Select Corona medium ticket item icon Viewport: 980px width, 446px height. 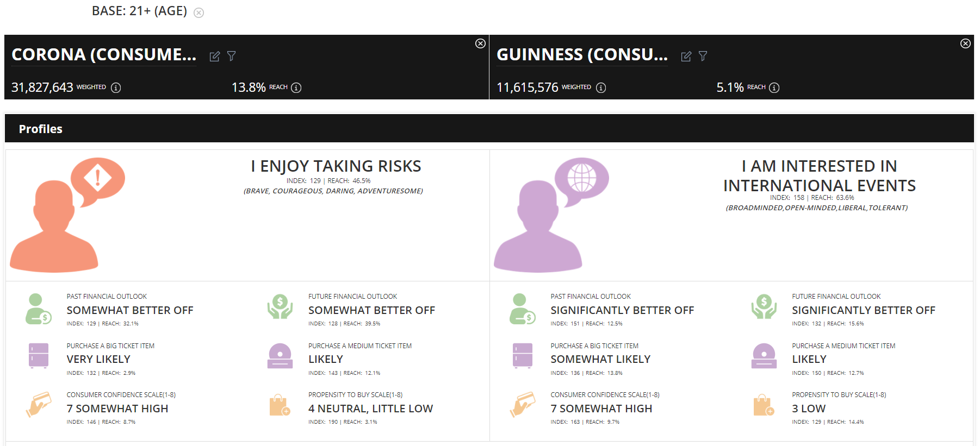pos(280,356)
